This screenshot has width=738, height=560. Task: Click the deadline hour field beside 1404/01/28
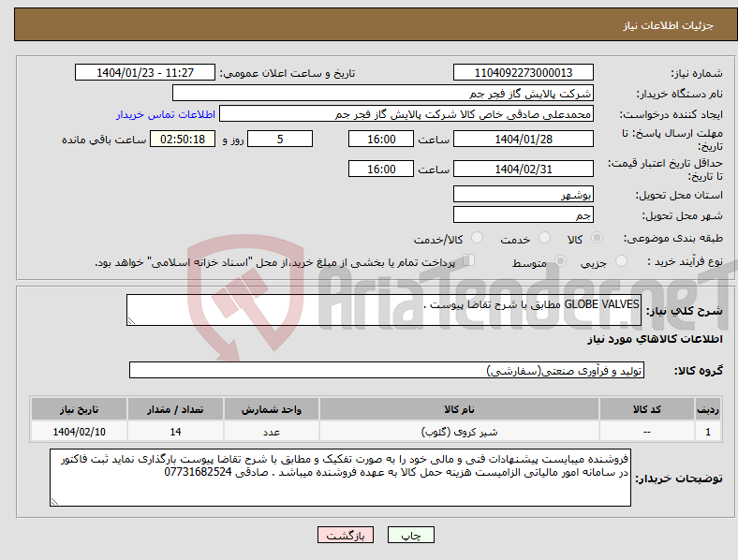coord(381,139)
